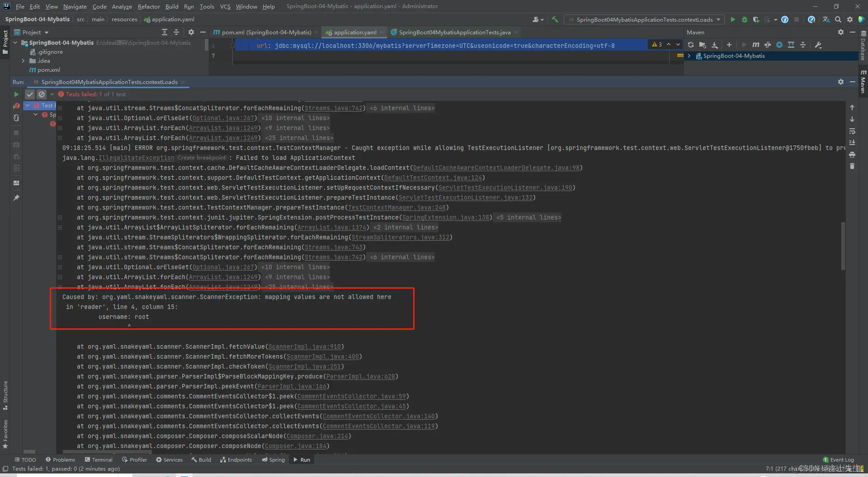Run with Coverage from the main toolbar
Screen dimensions: 868x477
pos(755,19)
